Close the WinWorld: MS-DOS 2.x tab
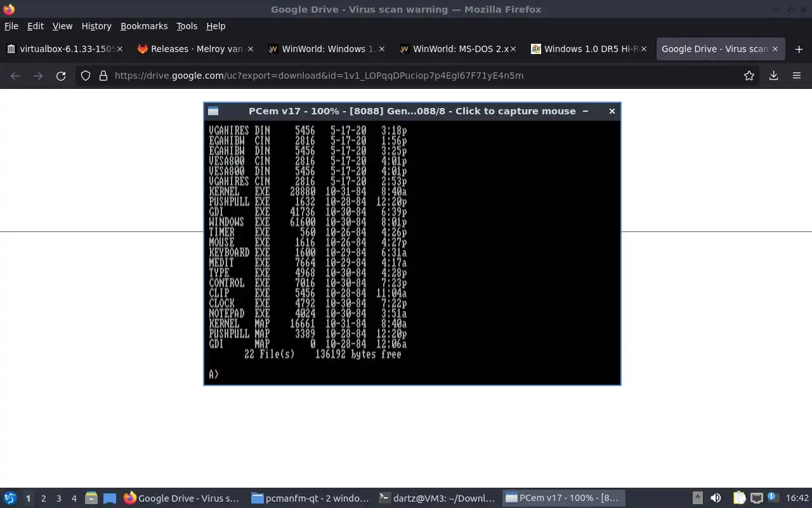 coord(513,49)
